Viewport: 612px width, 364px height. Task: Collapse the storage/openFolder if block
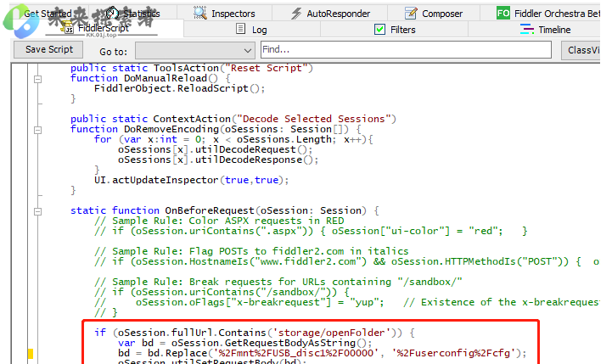pyautogui.click(x=36, y=331)
